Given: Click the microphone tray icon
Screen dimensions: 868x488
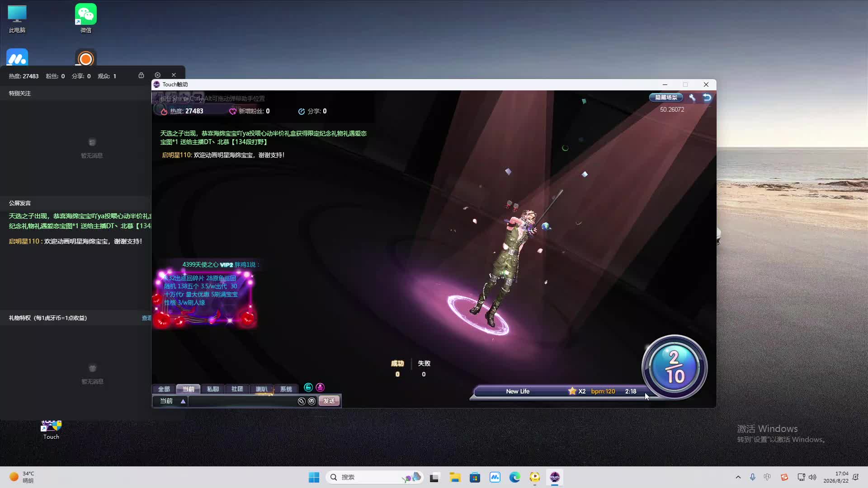Looking at the screenshot, I should 753,477.
